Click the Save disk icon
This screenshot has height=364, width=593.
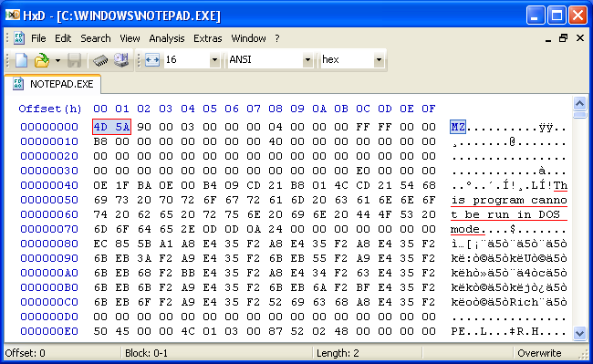coord(75,59)
